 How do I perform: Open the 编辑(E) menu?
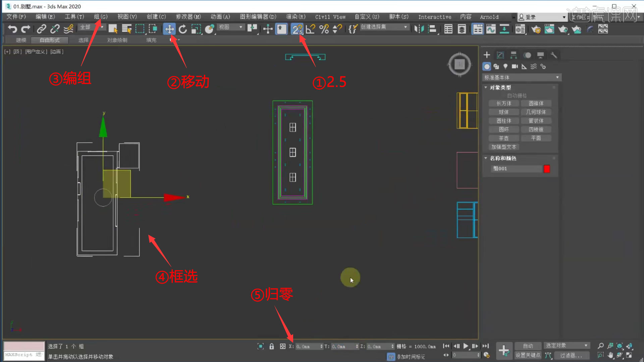[45, 17]
